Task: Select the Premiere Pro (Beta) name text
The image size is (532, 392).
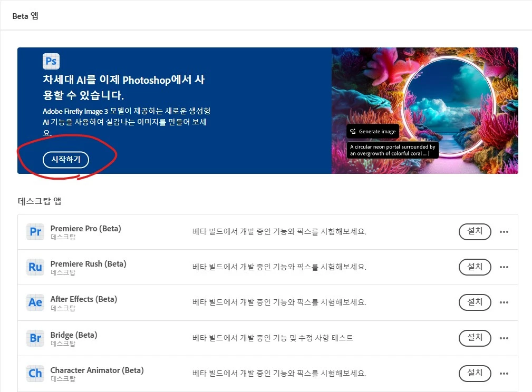Action: click(85, 229)
